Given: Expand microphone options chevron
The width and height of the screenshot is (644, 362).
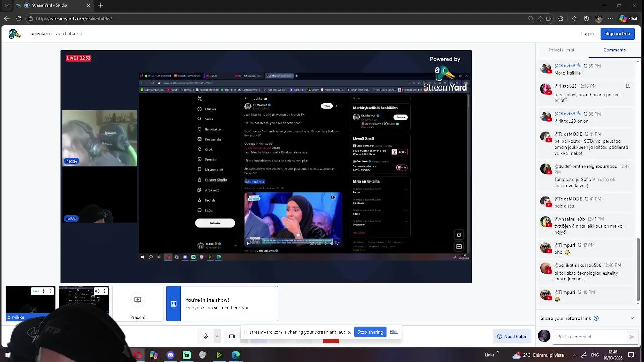Looking at the screenshot, I should point(217,336).
